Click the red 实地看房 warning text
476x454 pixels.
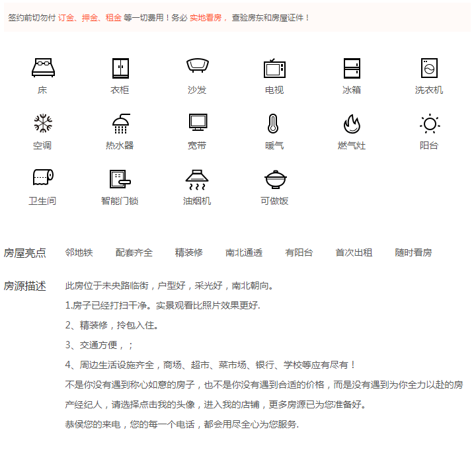click(206, 18)
